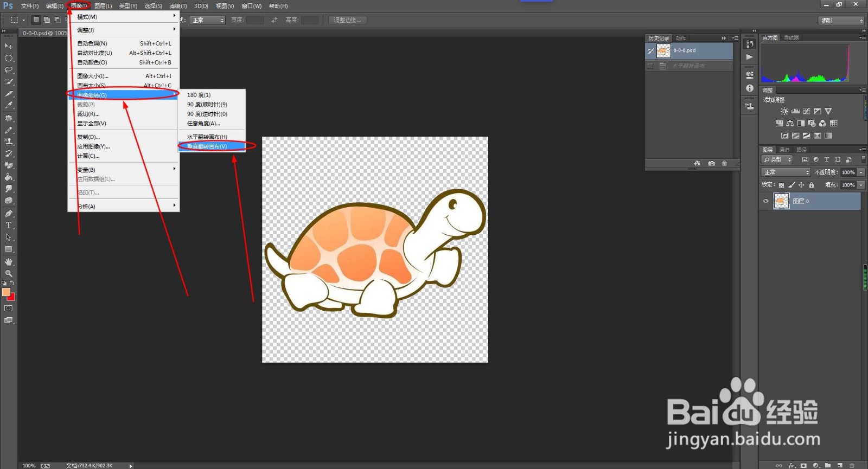
Task: Click the 调整边缘... button
Action: click(x=348, y=20)
